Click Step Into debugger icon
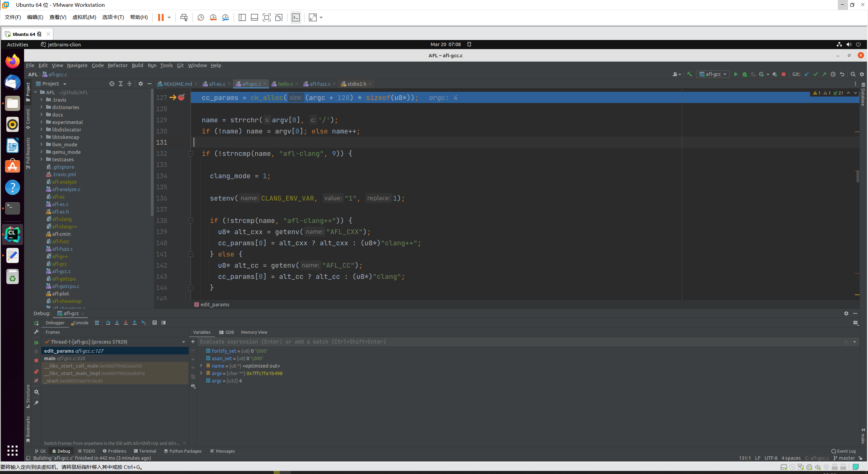Image resolution: width=868 pixels, height=474 pixels. (117, 323)
